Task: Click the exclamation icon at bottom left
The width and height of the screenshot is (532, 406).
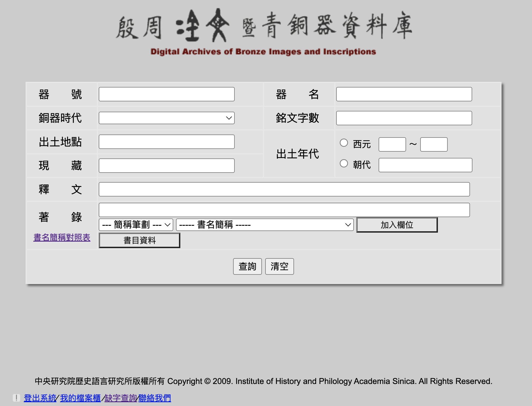Action: pos(16,398)
